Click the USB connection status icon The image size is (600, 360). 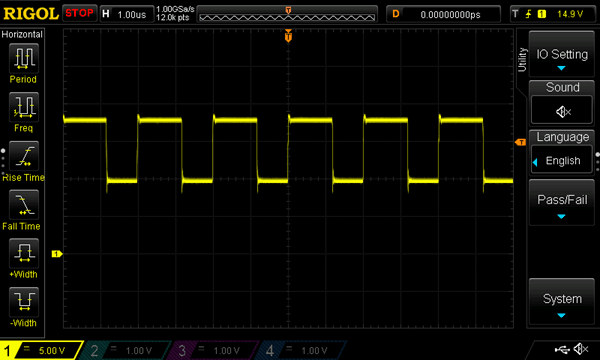[x=562, y=349]
